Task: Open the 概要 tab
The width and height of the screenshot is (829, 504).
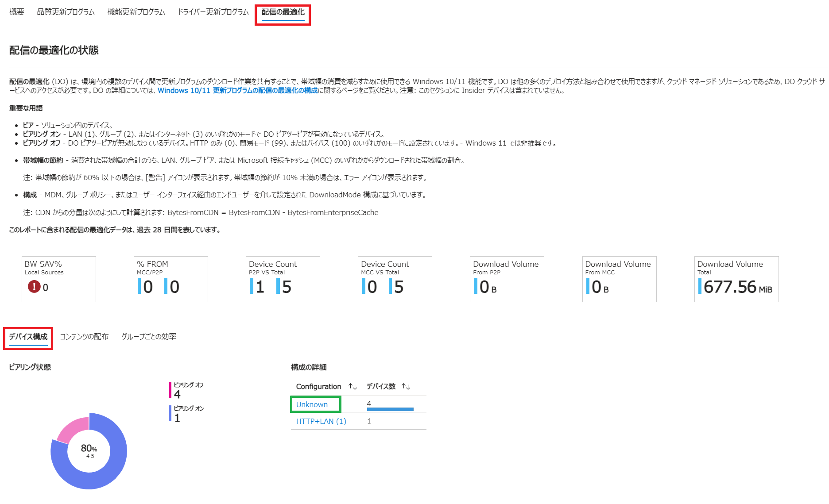Action: click(17, 12)
